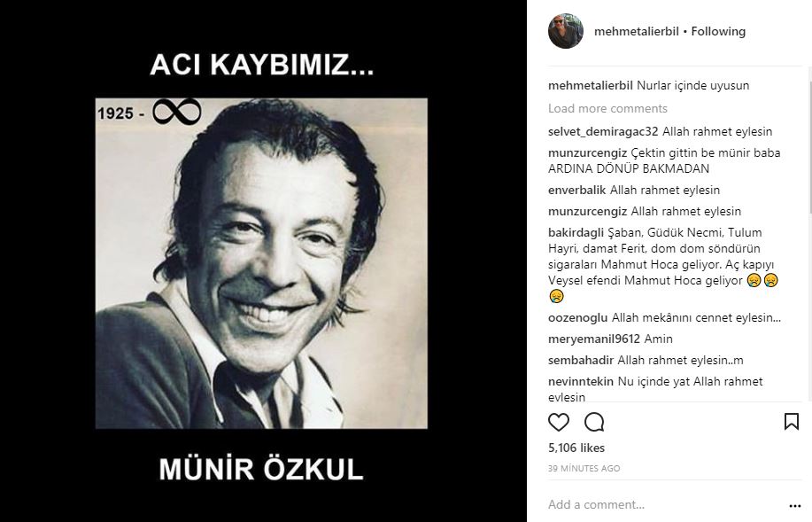Visit enverbalik's profile

coord(576,191)
